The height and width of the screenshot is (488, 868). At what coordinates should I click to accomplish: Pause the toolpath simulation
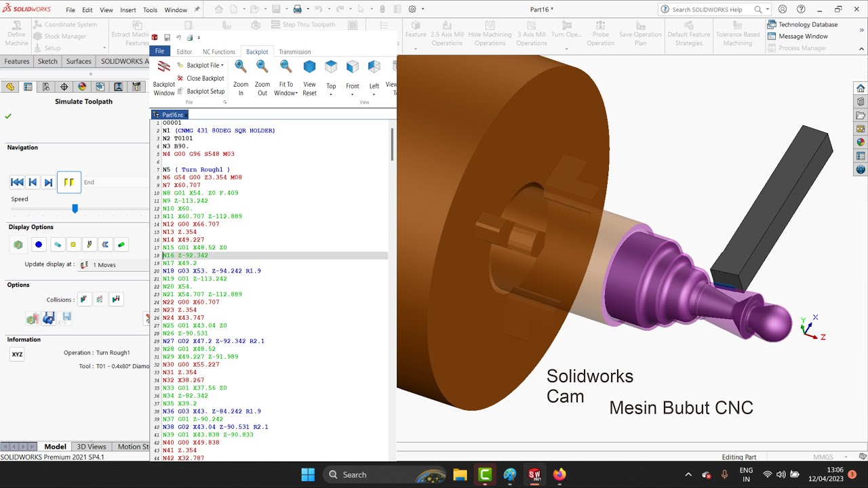(68, 182)
